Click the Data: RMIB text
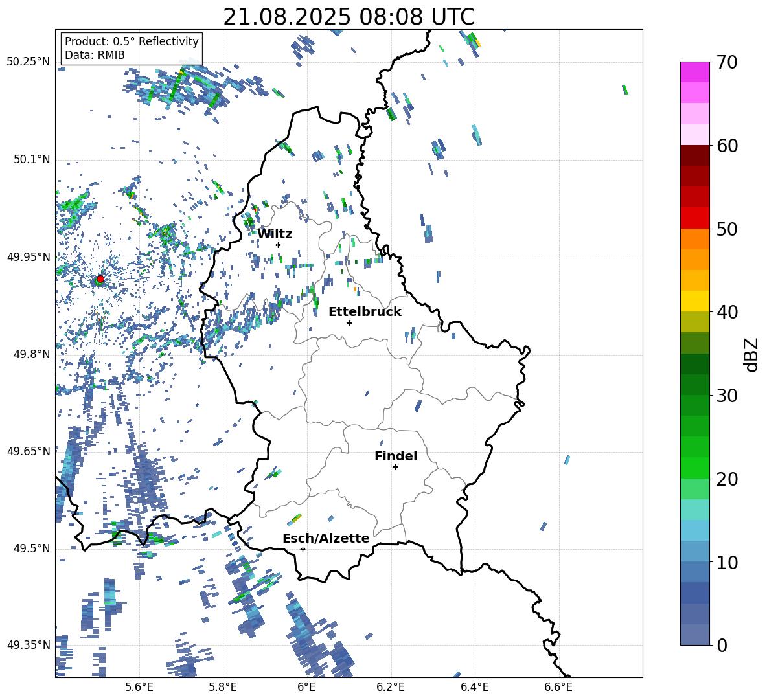The width and height of the screenshot is (767, 700). [95, 55]
